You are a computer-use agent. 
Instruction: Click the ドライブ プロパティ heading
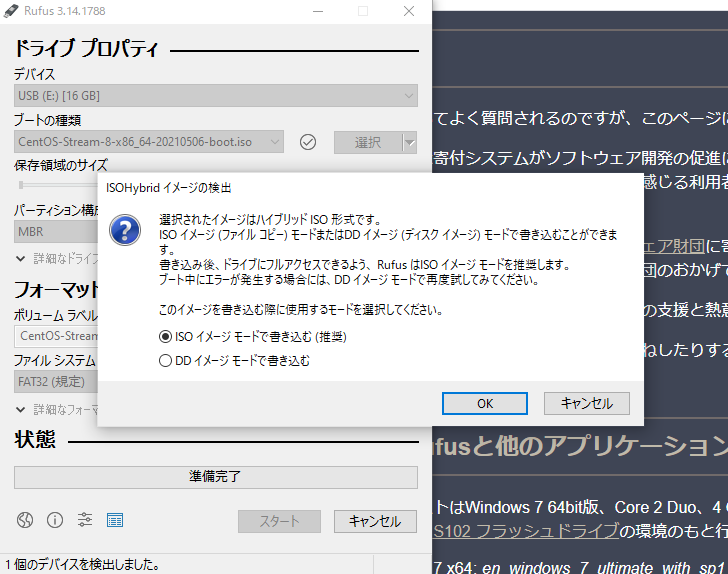86,48
